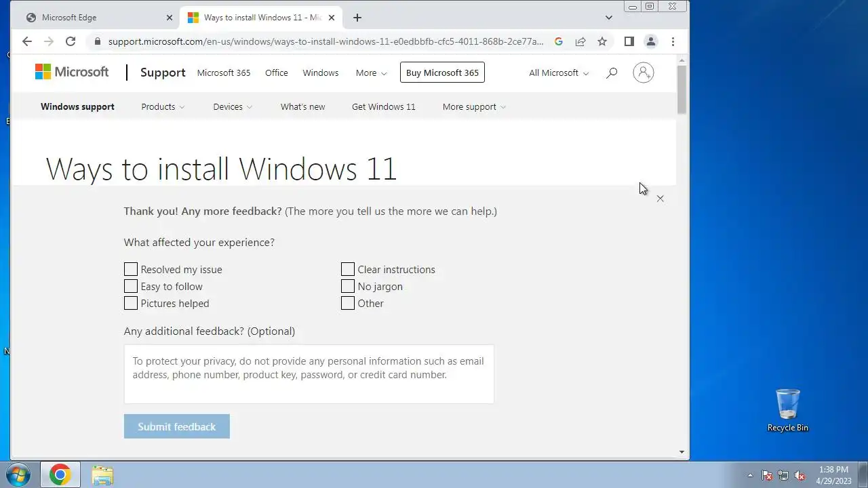Click the Google icon in address bar
The image size is (868, 488).
coord(559,41)
